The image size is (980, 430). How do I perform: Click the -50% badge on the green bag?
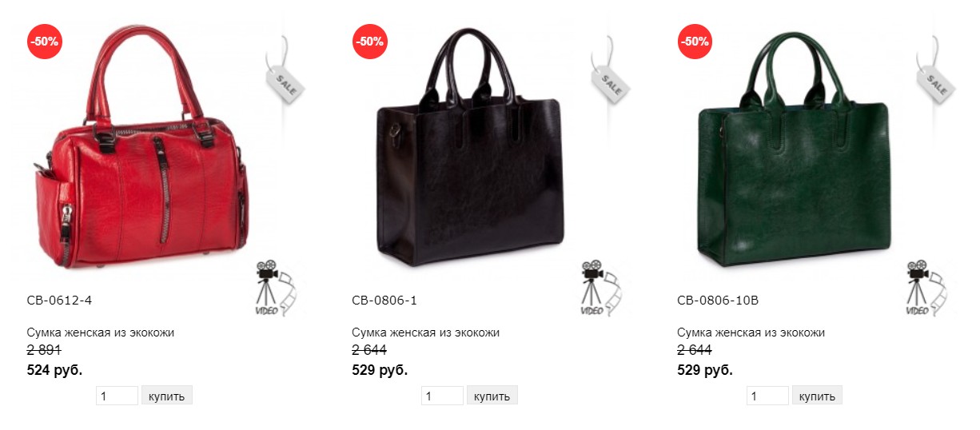click(695, 42)
